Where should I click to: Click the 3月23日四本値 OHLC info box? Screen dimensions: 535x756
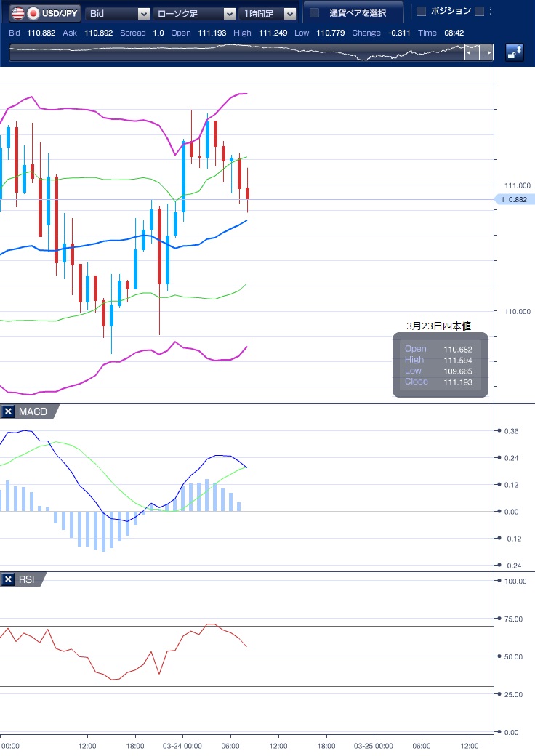coord(441,366)
